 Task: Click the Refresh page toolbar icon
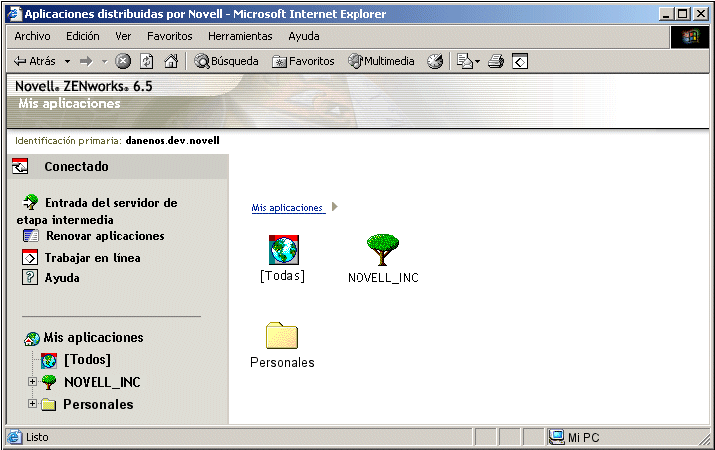coord(146,61)
